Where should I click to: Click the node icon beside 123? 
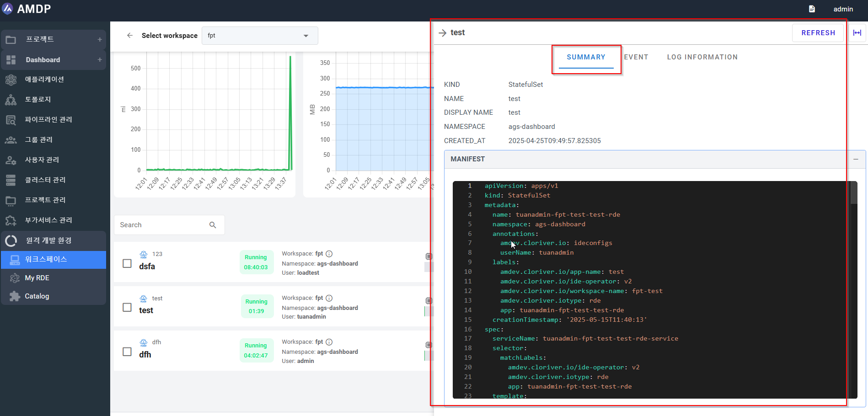pyautogui.click(x=144, y=254)
